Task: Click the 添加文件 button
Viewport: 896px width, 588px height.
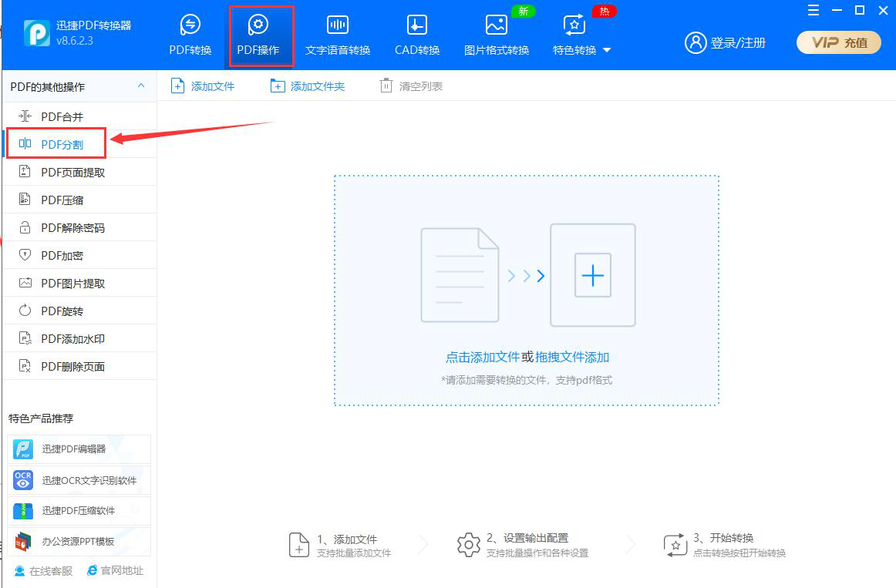Action: (203, 86)
